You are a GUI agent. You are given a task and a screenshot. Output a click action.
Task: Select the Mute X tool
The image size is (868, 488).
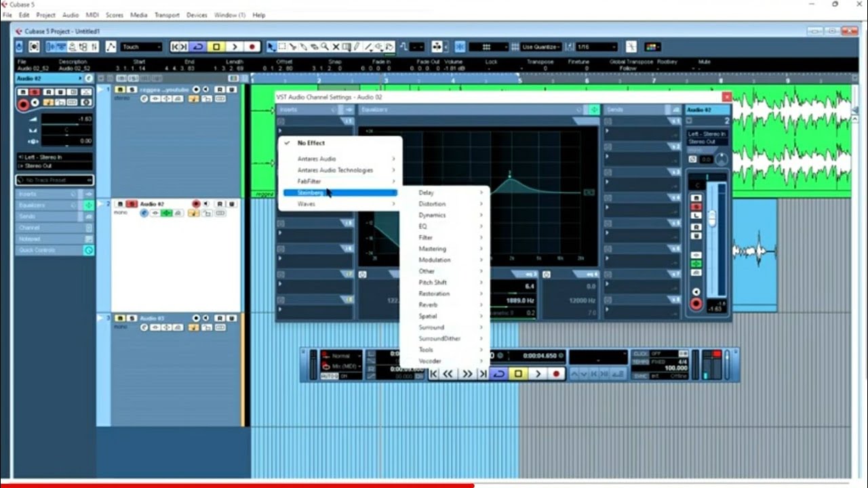pos(336,47)
